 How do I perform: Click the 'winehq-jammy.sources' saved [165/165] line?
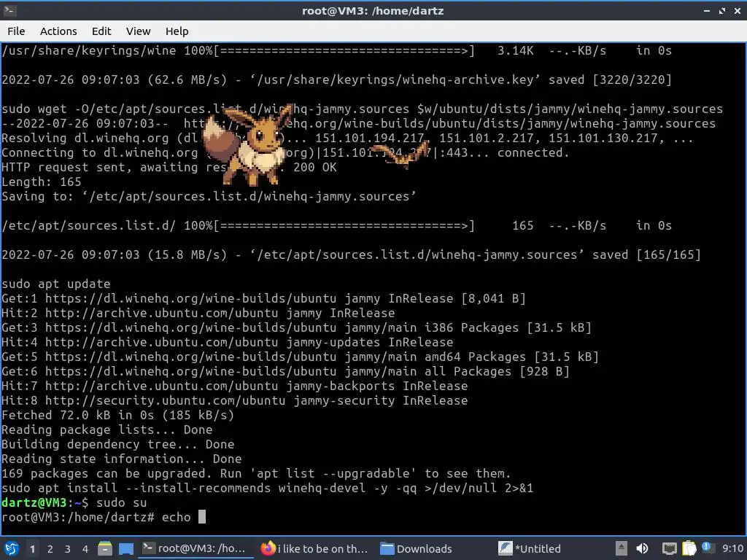(x=351, y=254)
